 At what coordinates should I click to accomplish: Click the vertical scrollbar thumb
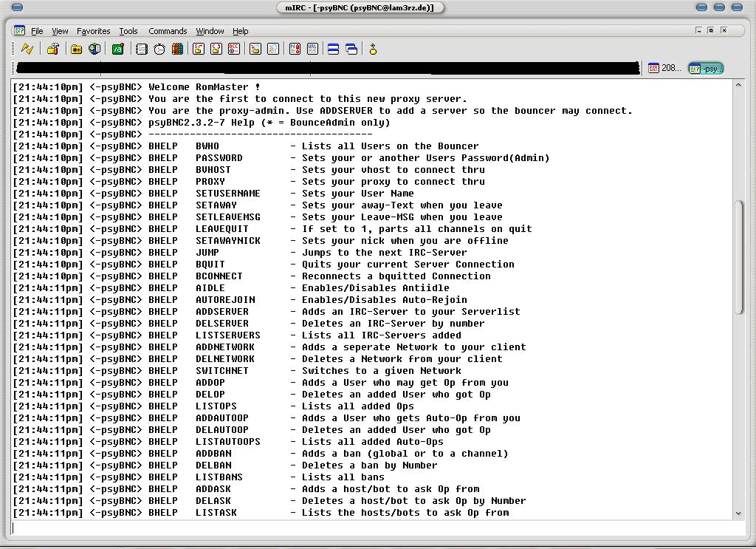[738, 257]
